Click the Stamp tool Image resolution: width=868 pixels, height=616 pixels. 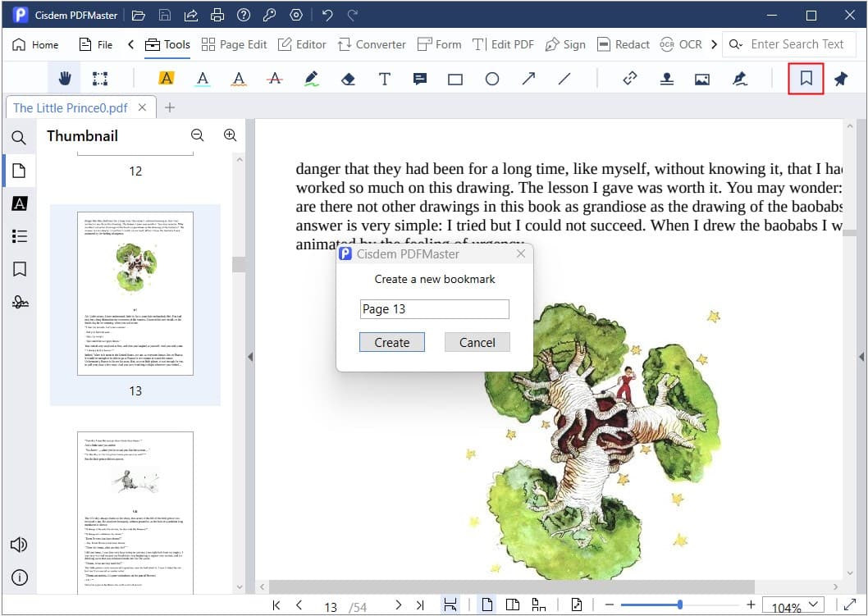(x=666, y=79)
